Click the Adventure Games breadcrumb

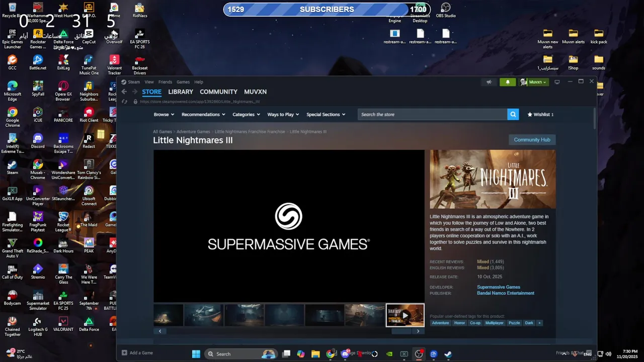(x=193, y=132)
